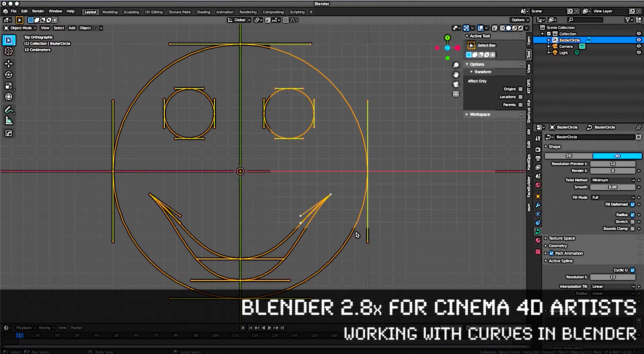The image size is (644, 354).
Task: Disable the Path Animation checkbox
Action: point(551,253)
